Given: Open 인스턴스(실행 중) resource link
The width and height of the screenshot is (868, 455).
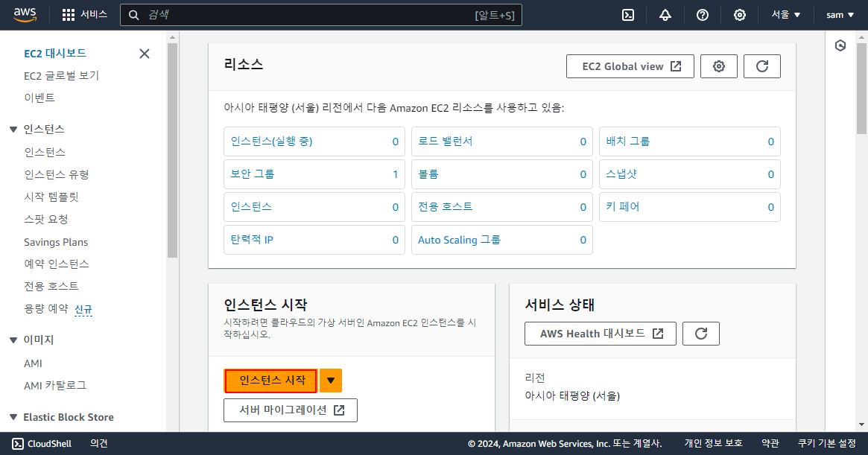Looking at the screenshot, I should (272, 141).
